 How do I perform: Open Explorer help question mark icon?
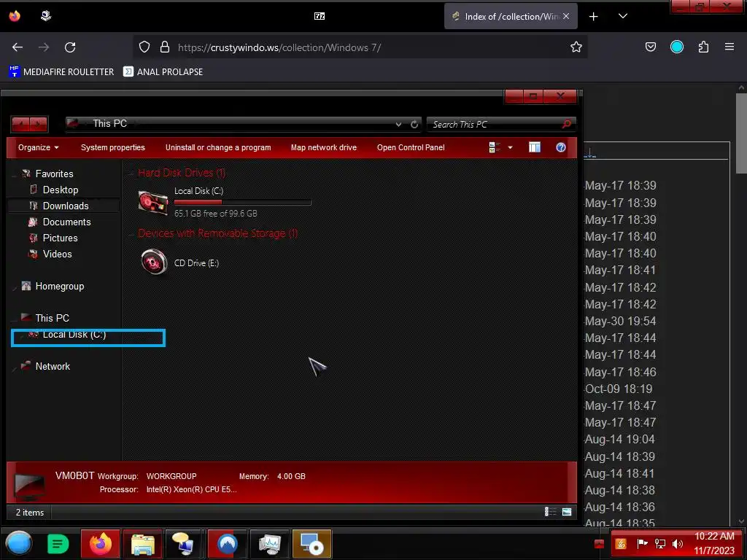click(561, 147)
